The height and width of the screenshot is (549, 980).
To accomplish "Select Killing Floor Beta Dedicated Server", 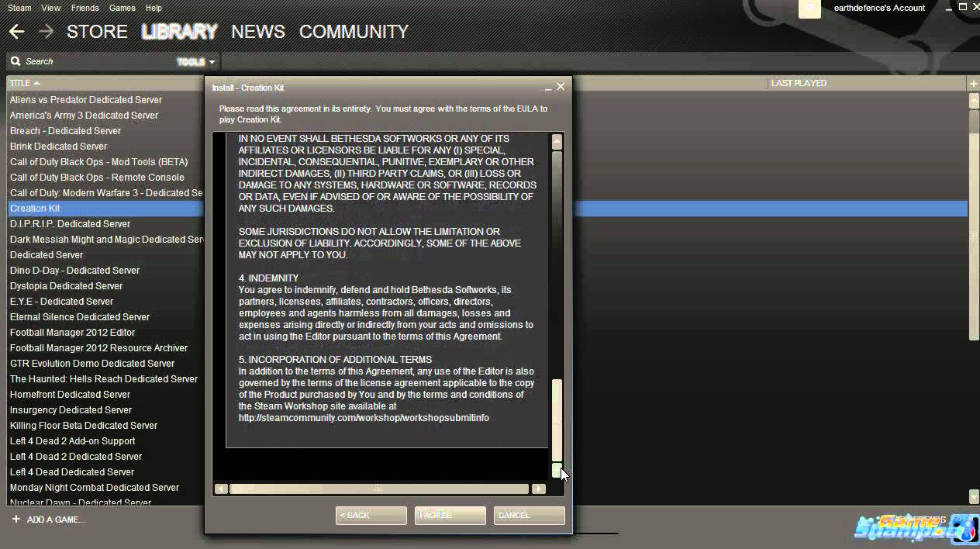I will click(x=84, y=425).
